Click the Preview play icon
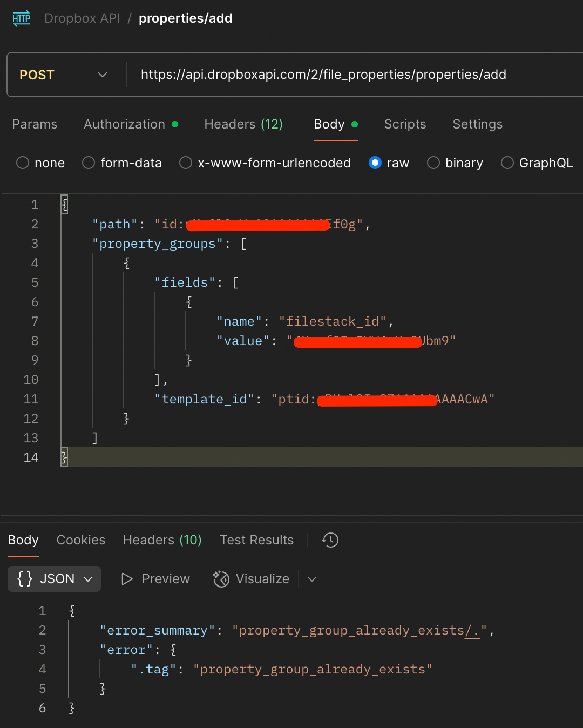The image size is (583, 728). pos(127,579)
